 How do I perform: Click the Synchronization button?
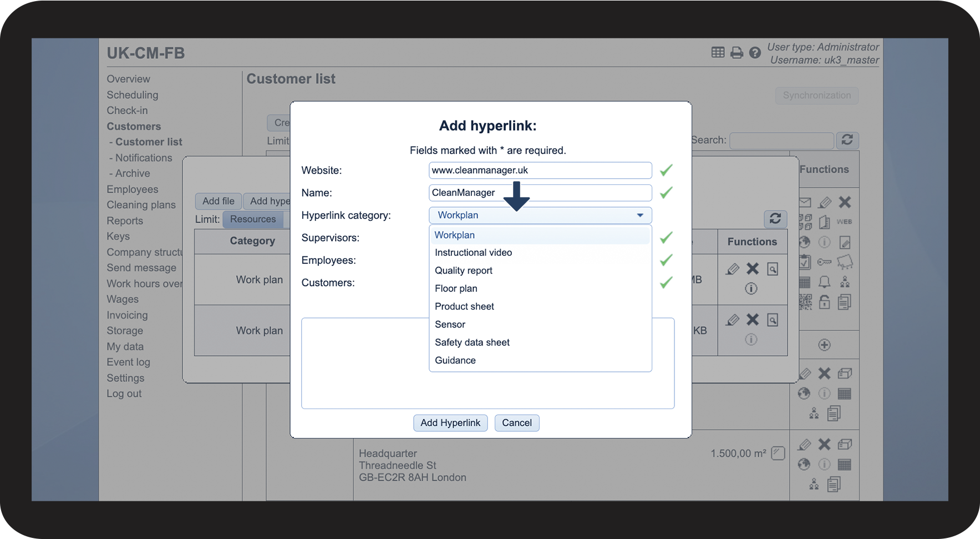(817, 95)
